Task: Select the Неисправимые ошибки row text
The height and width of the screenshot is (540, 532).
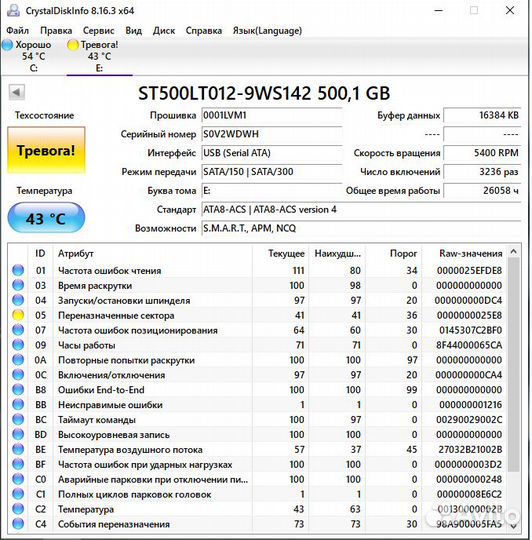Action: [x=110, y=405]
